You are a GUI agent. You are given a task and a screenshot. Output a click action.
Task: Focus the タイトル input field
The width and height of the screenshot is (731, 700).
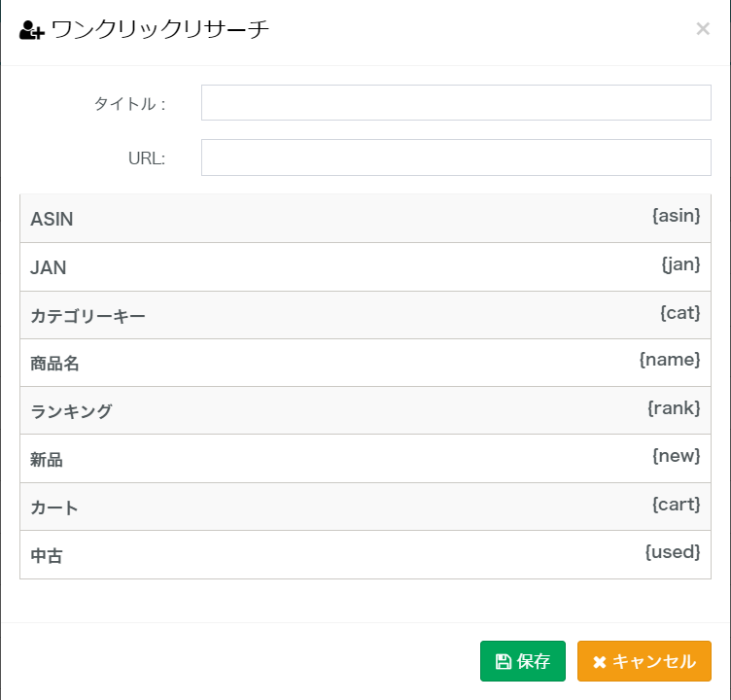pyautogui.click(x=456, y=103)
